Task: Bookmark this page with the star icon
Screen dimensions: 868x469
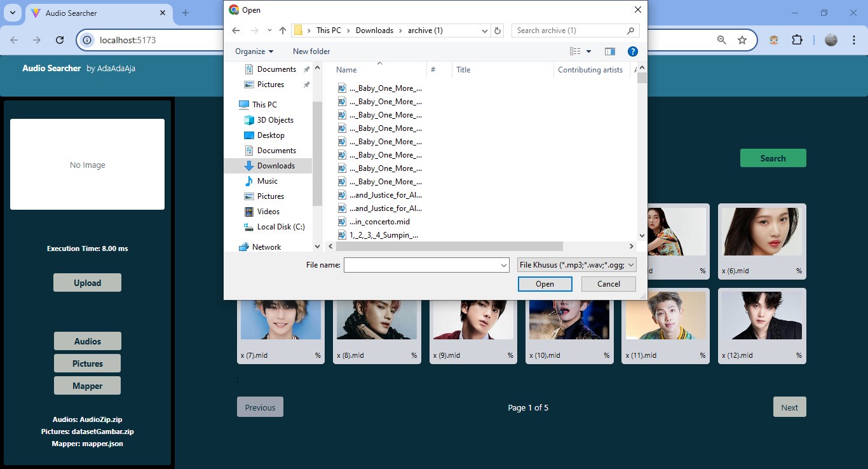Action: [742, 40]
